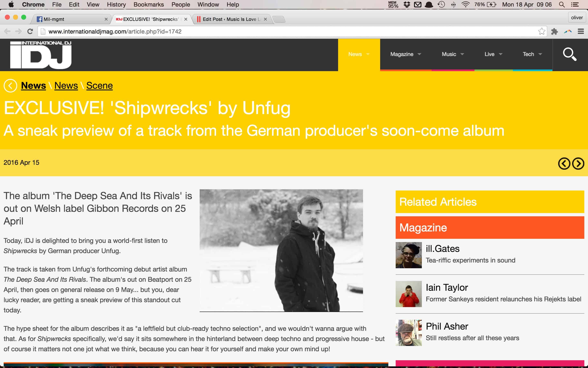This screenshot has width=588, height=368.
Task: Click the Bluetooth menu bar icon
Action: click(x=453, y=4)
